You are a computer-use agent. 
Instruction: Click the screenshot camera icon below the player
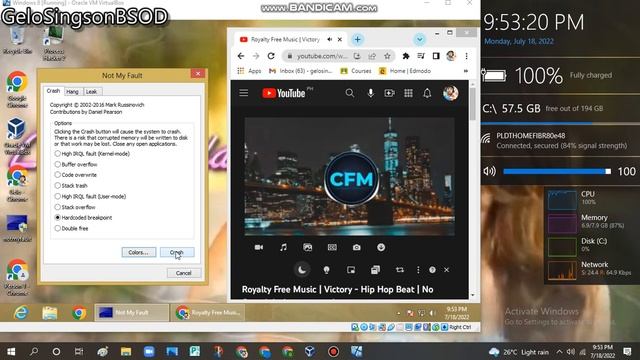tap(357, 247)
